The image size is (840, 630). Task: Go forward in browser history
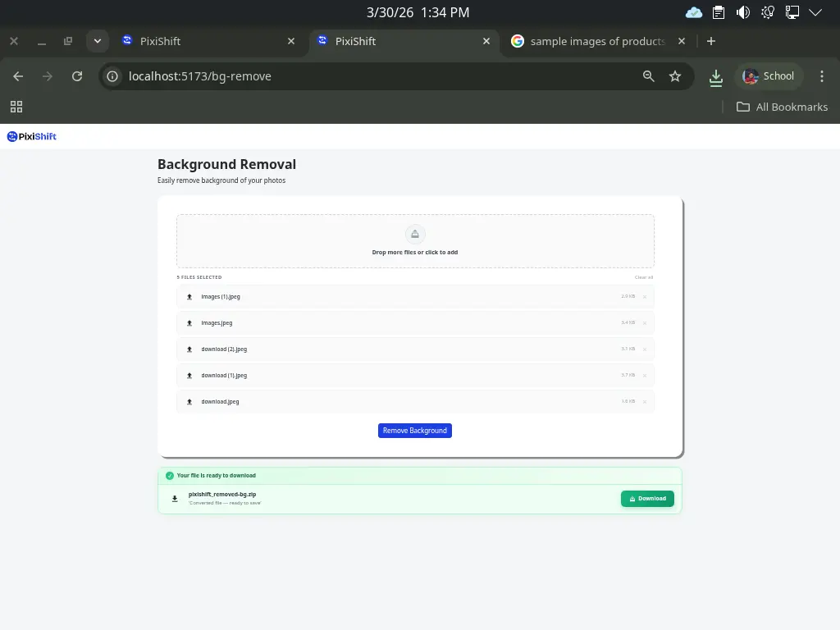[x=48, y=76]
